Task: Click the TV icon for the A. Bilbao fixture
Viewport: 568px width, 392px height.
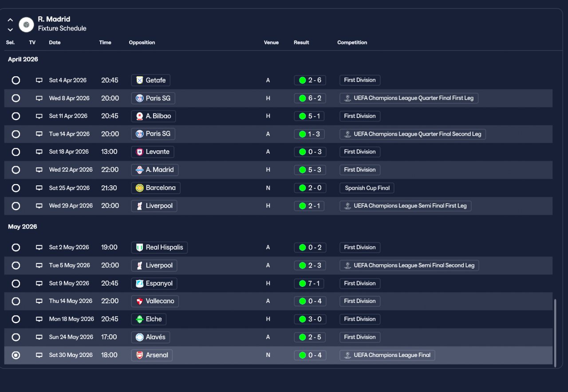Action: [x=39, y=116]
